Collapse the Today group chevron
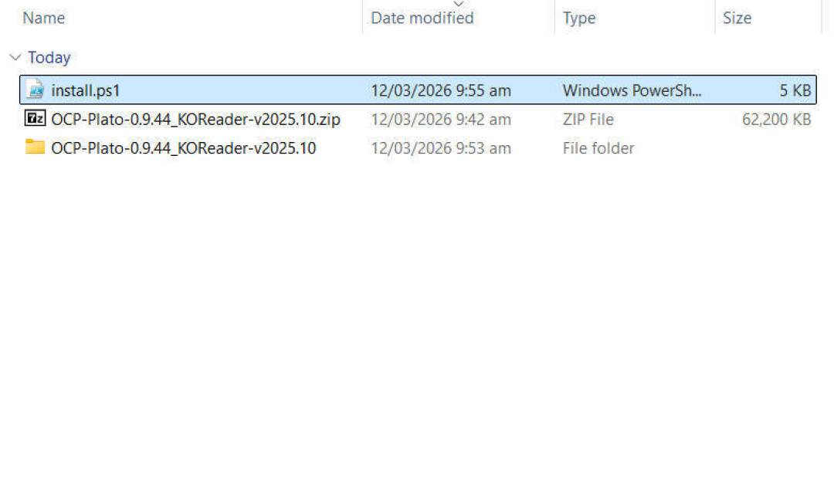Image resolution: width=834 pixels, height=504 pixels. (15, 57)
